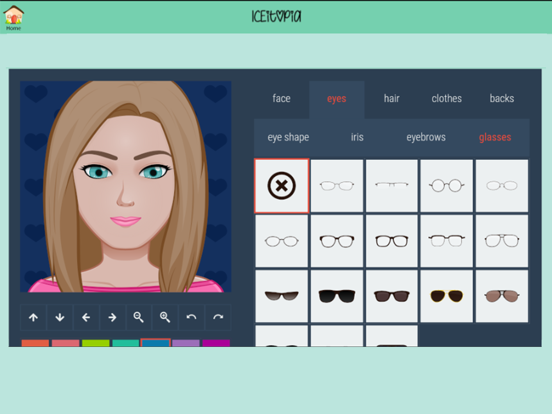552x414 pixels.
Task: Pick dark rounded-frame glasses in second row
Action: 337,241
